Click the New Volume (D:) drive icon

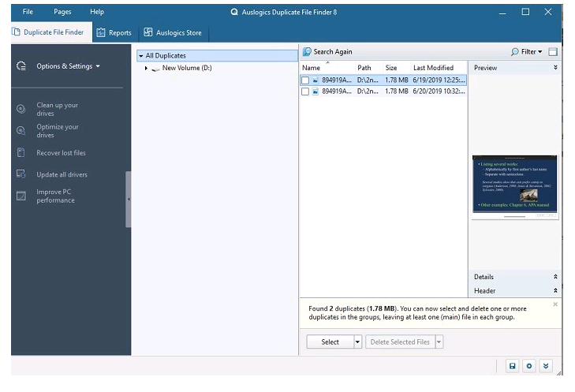tap(155, 69)
